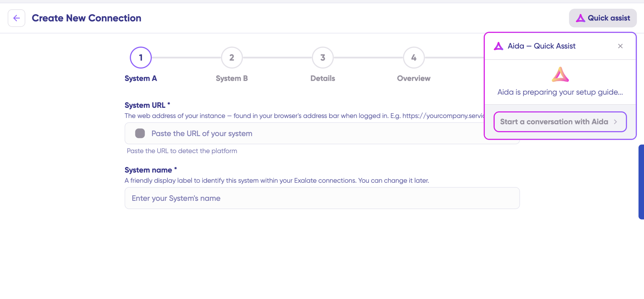The image size is (644, 299).
Task: Open the Quick assist button
Action: click(x=603, y=18)
